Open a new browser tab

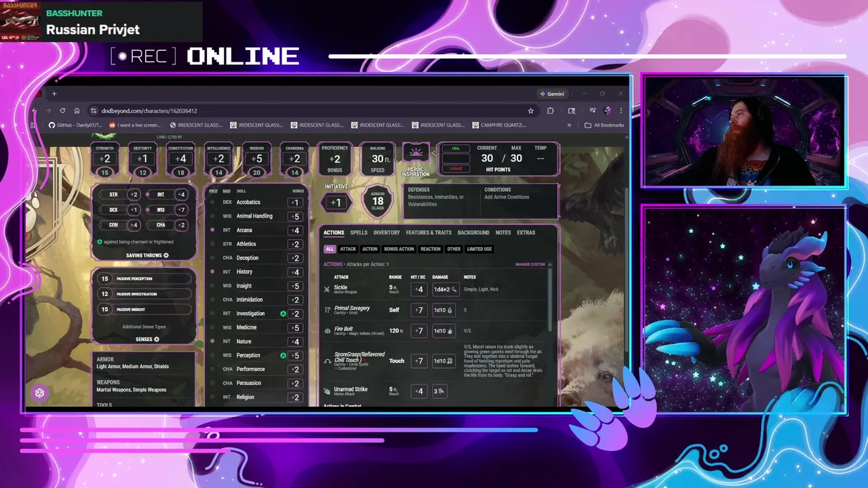click(54, 94)
